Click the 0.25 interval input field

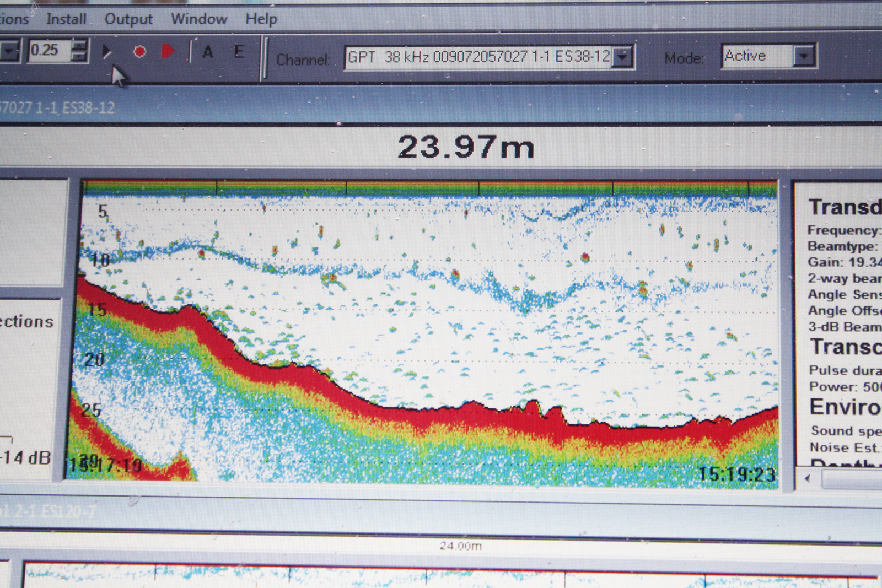(49, 51)
